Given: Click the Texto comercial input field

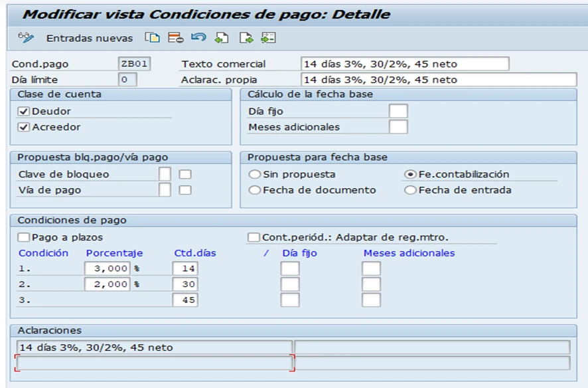Looking at the screenshot, I should pyautogui.click(x=405, y=64).
